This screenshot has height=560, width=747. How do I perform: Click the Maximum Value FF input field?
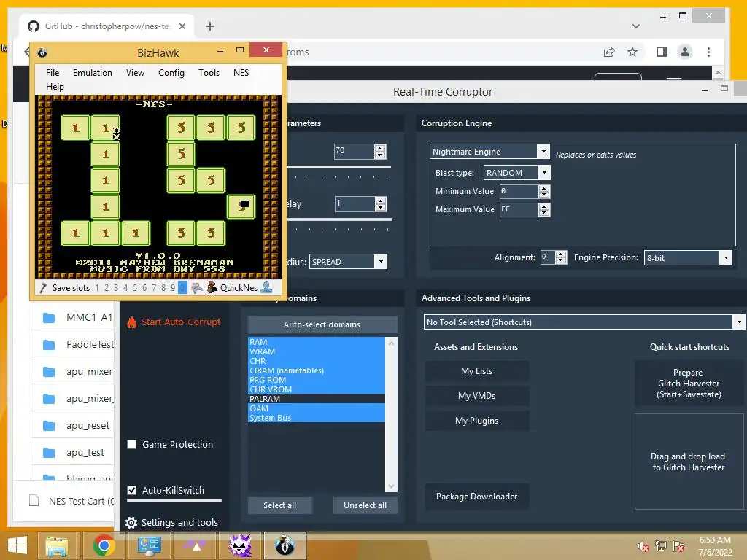519,209
